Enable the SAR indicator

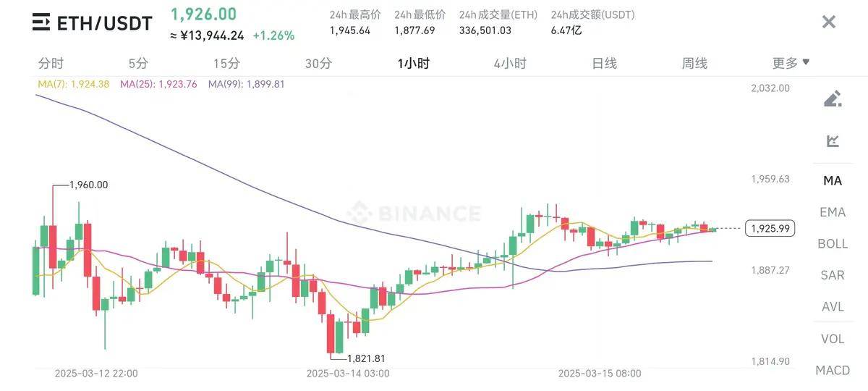[833, 275]
